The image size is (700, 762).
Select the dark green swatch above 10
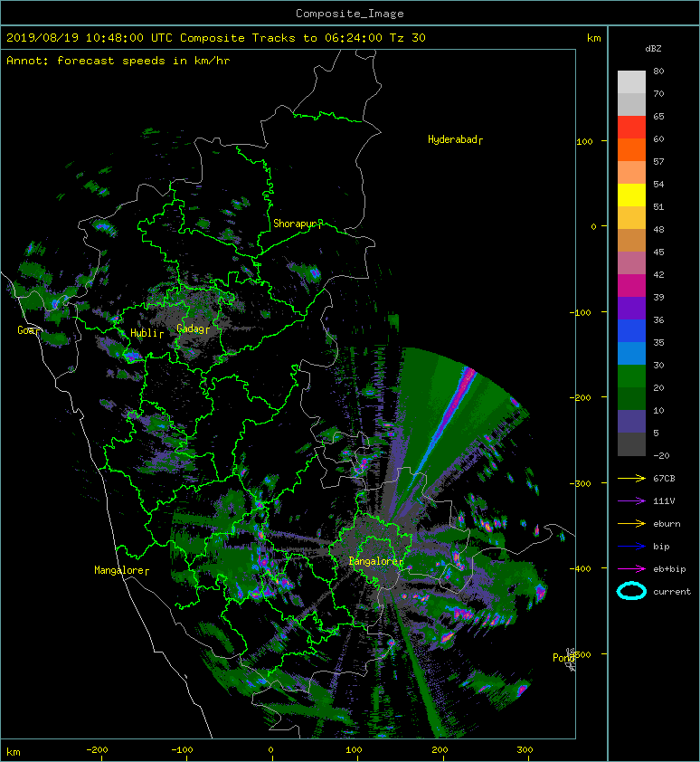(x=631, y=398)
